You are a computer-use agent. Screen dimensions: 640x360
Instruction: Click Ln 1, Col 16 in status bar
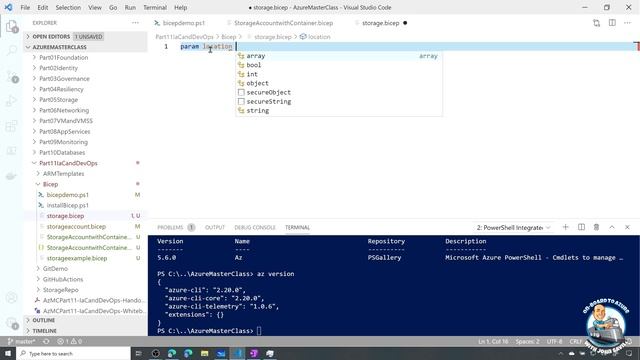click(493, 341)
